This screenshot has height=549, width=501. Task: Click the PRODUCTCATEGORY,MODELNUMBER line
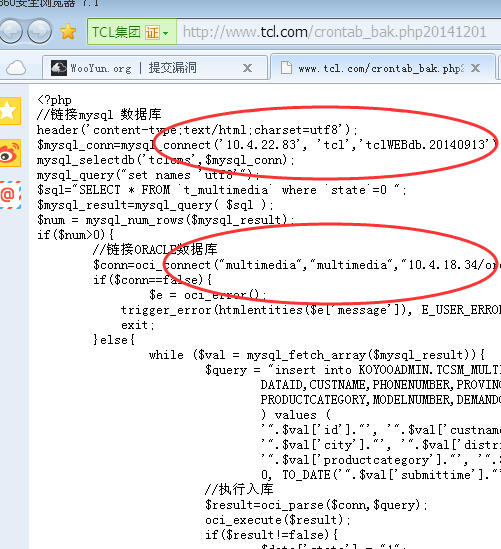click(381, 399)
